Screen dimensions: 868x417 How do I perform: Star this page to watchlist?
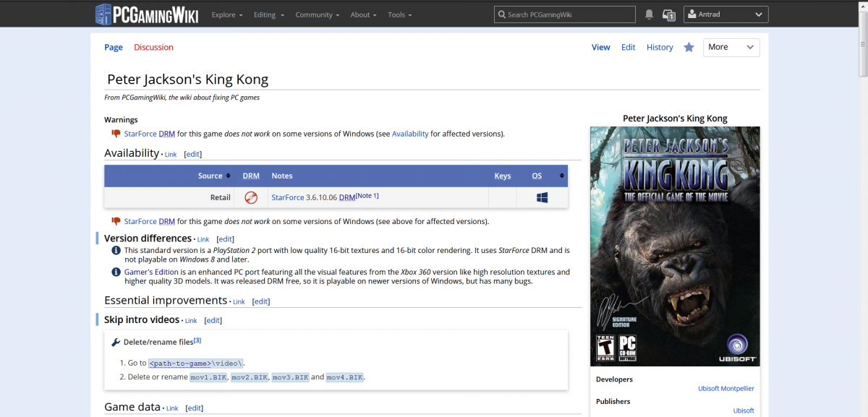tap(689, 47)
